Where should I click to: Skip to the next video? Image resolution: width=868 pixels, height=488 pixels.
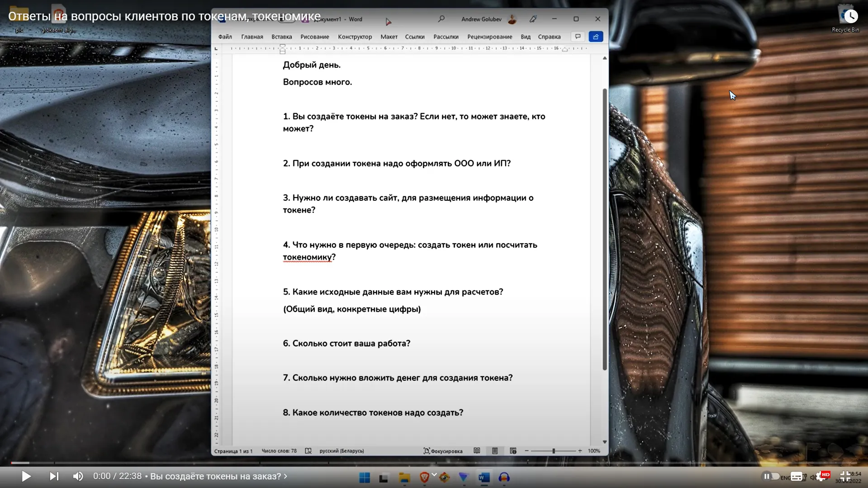click(x=54, y=476)
